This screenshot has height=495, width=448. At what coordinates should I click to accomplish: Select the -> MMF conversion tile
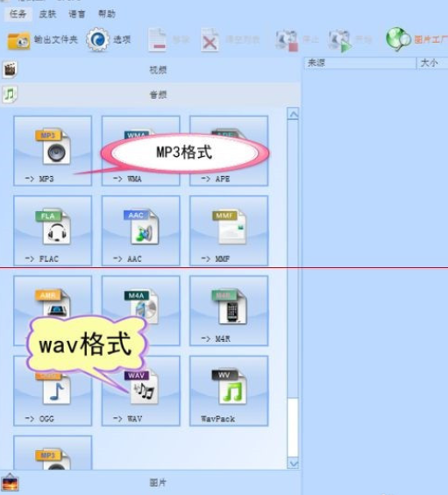229,230
